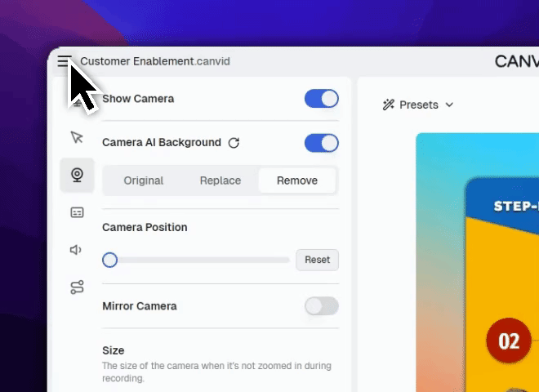Enable the Mirror Camera switch

(x=321, y=306)
